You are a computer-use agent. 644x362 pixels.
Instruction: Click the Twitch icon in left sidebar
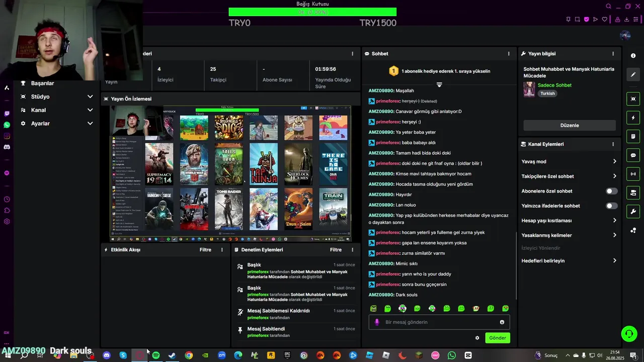tap(7, 114)
